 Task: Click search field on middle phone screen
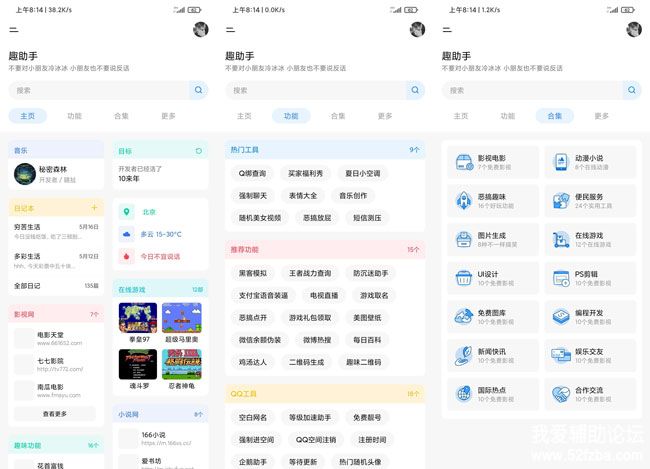(x=315, y=90)
